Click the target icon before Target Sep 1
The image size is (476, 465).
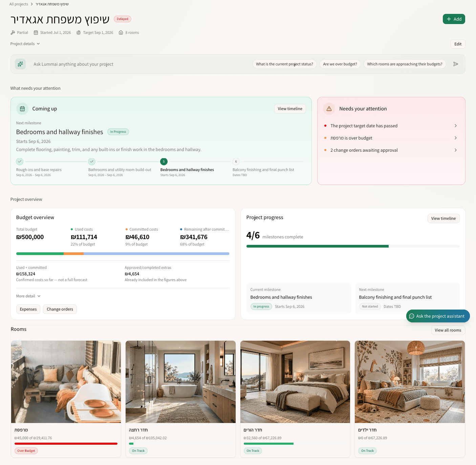(79, 33)
